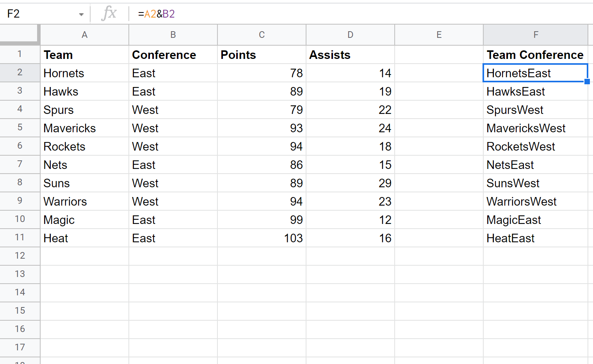The image size is (593, 364).
Task: Open the Name Box dropdown arrow
Action: click(81, 14)
